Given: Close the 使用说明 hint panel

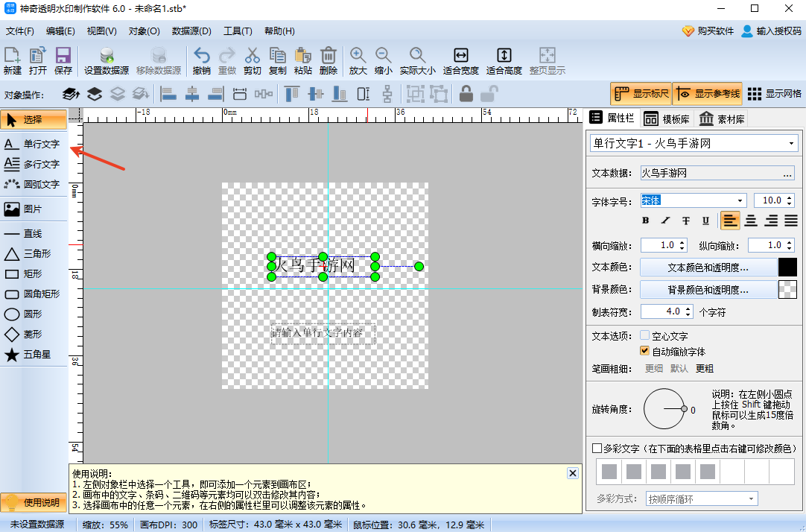Looking at the screenshot, I should pyautogui.click(x=572, y=473).
